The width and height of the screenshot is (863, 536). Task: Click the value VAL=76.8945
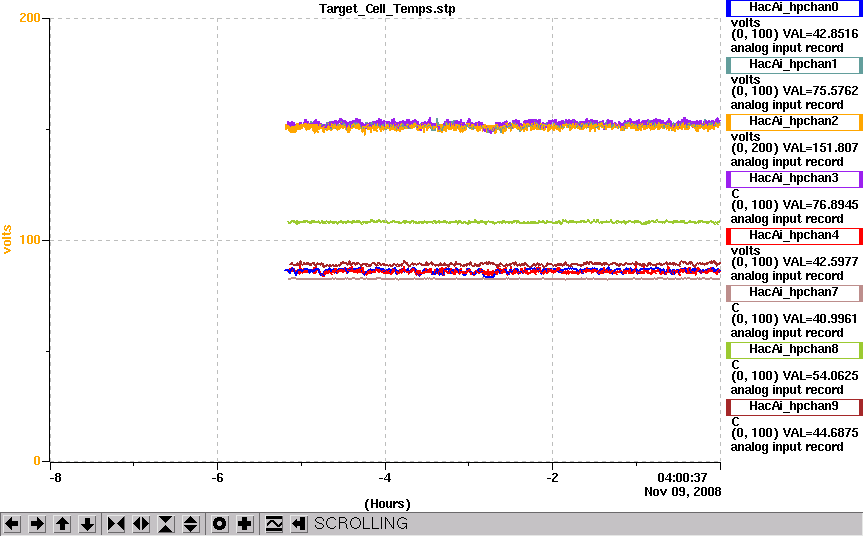[x=821, y=205]
